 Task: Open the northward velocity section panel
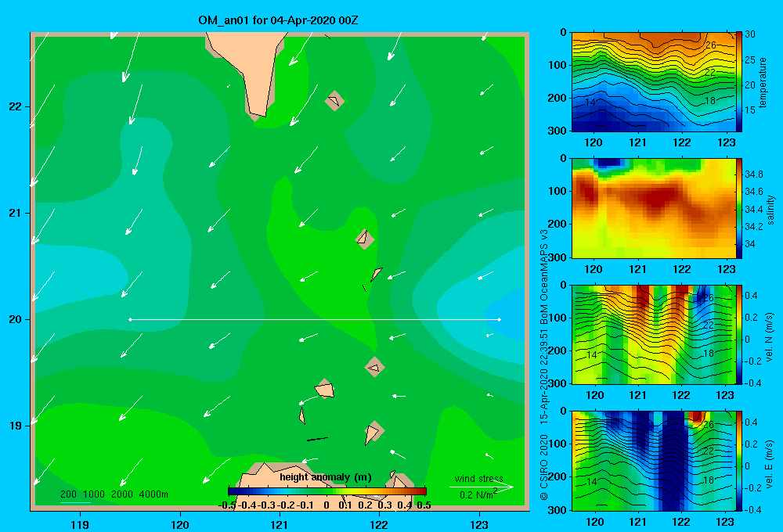pyautogui.click(x=654, y=334)
